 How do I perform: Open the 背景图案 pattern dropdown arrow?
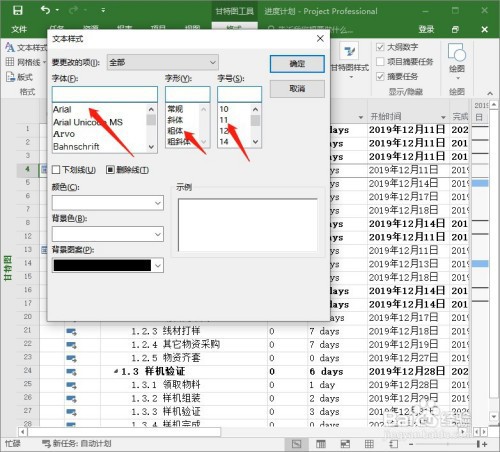pyautogui.click(x=158, y=266)
